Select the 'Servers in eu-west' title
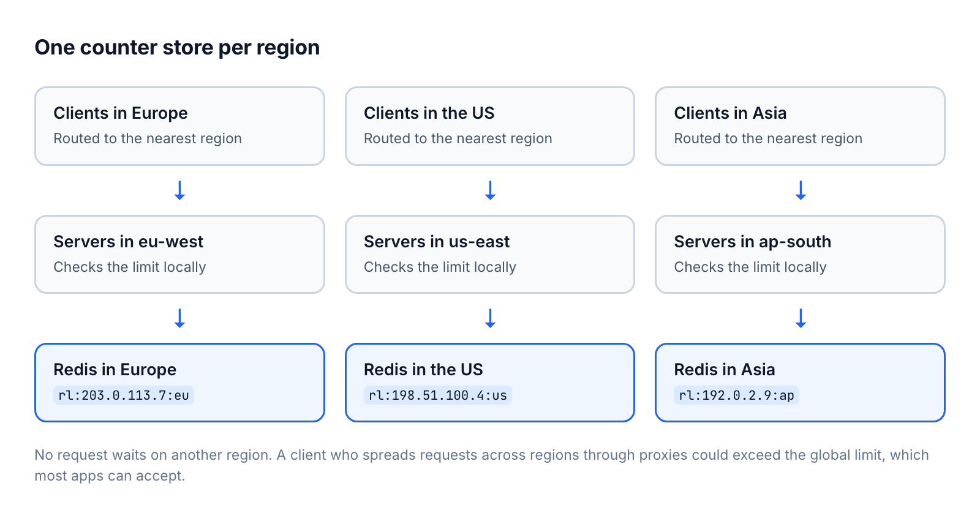 129,242
